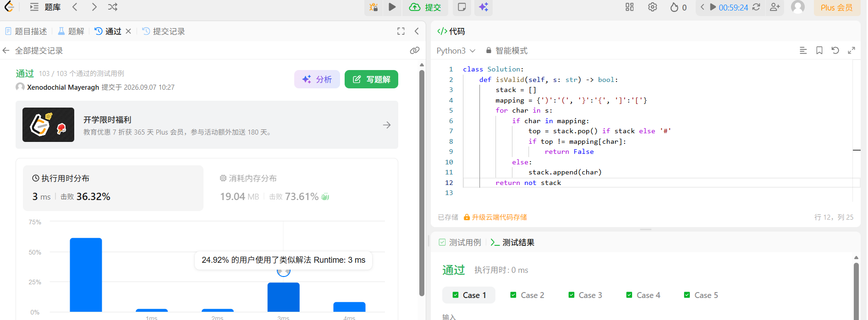
Task: Click the 3ms bar in the runtime chart
Action: point(284,297)
